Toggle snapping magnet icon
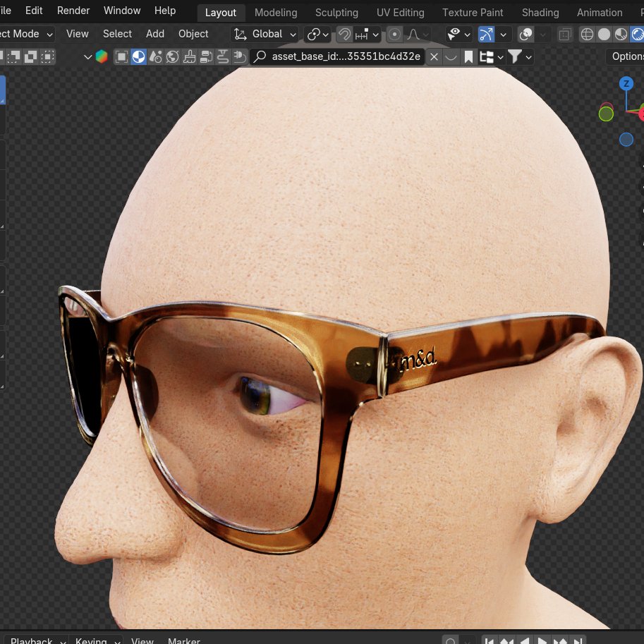Viewport: 644px width, 644px height. (345, 35)
